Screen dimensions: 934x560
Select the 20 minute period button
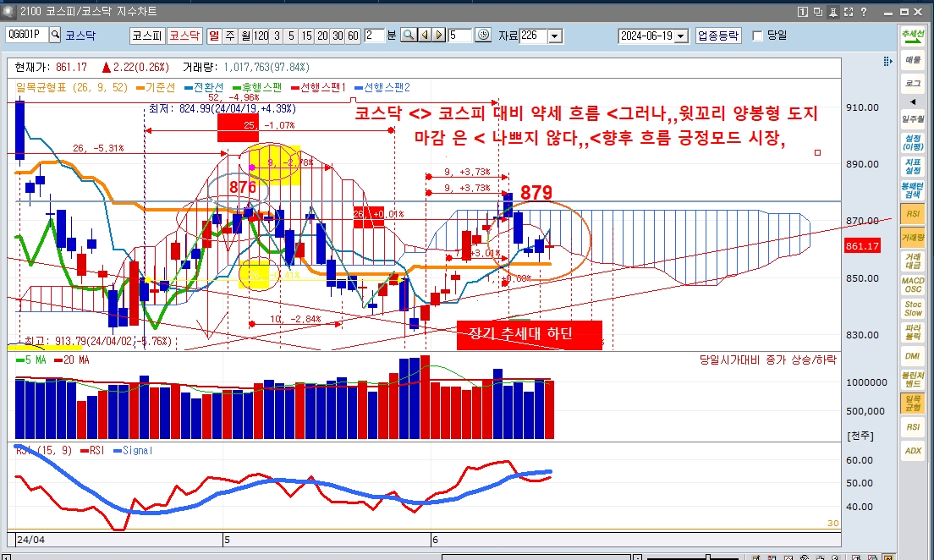322,36
